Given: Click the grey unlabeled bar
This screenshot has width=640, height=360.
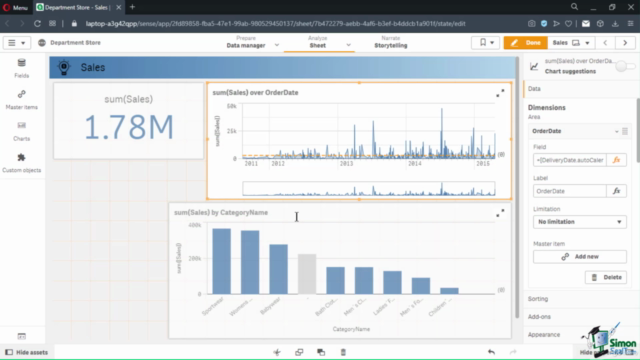Looking at the screenshot, I should 307,274.
